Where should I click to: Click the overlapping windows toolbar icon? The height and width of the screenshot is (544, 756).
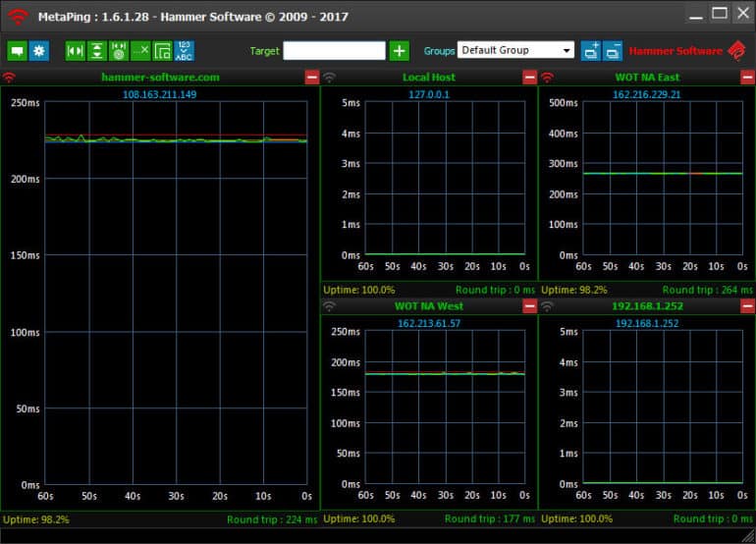pyautogui.click(x=162, y=51)
